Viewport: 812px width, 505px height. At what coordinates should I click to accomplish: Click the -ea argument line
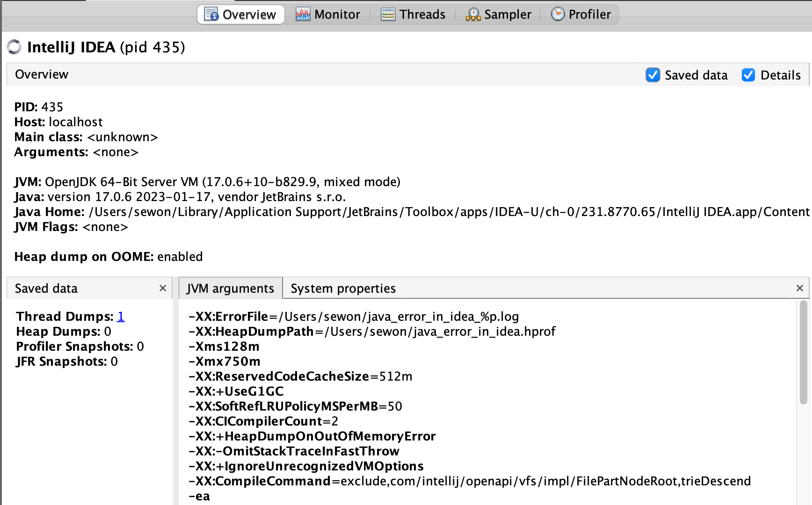coord(199,496)
